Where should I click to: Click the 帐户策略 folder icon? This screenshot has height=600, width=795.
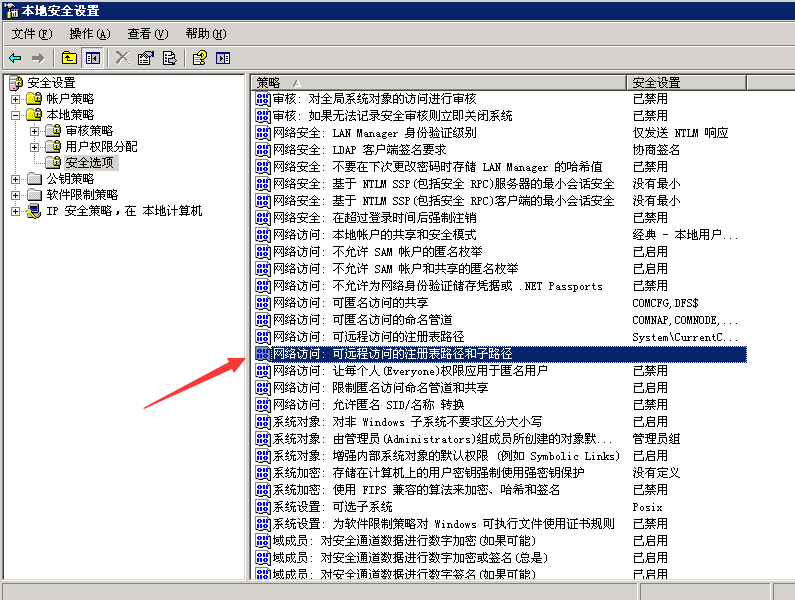point(34,98)
